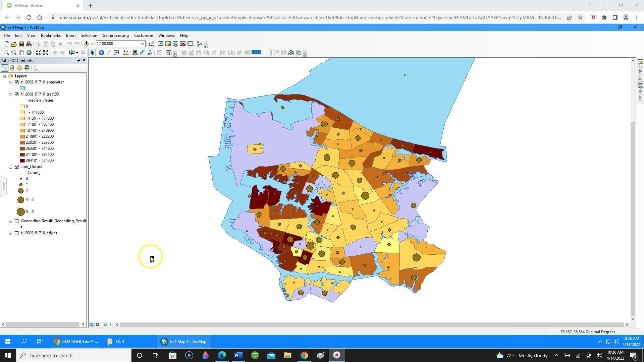Open the map scale dropdown

click(142, 44)
